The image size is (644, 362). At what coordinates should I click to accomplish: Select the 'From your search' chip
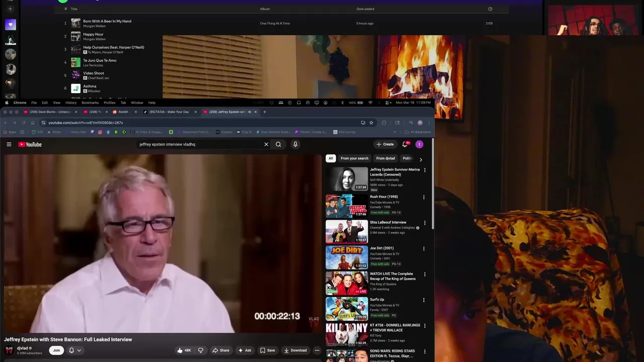(x=355, y=158)
